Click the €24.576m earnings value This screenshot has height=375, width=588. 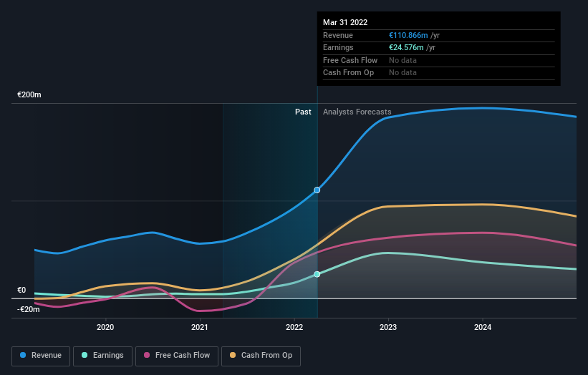coord(406,47)
